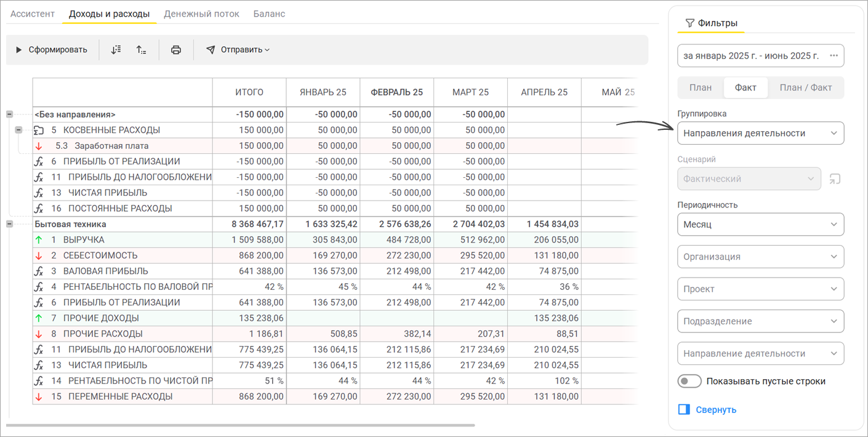Viewport: 868px width, 437px height.
Task: Click the horizontal scrollbar under the table
Action: point(240,425)
